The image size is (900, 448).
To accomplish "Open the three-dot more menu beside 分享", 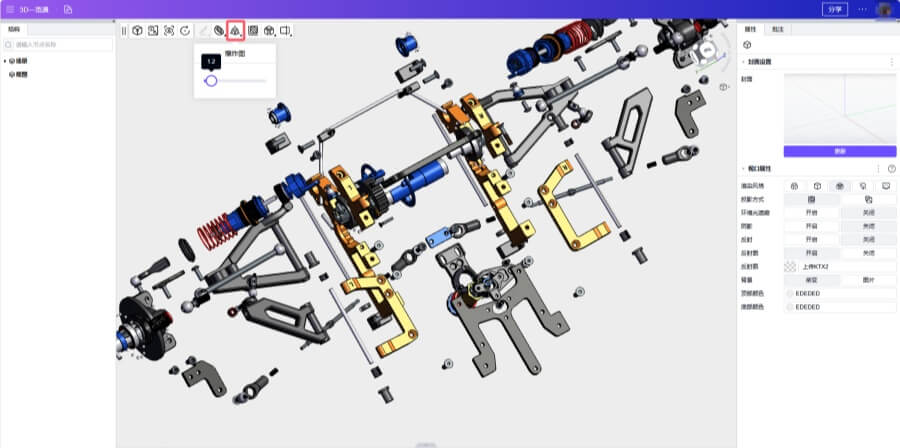I will point(862,9).
